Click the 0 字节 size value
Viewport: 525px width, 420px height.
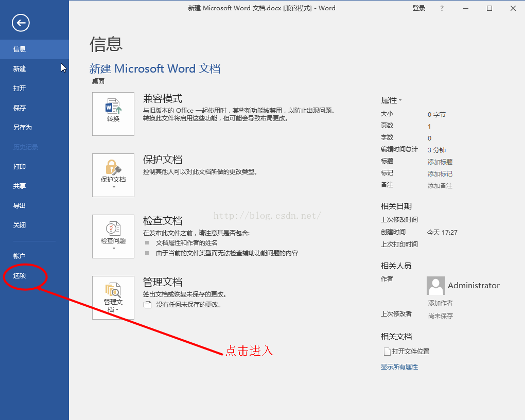click(x=436, y=115)
